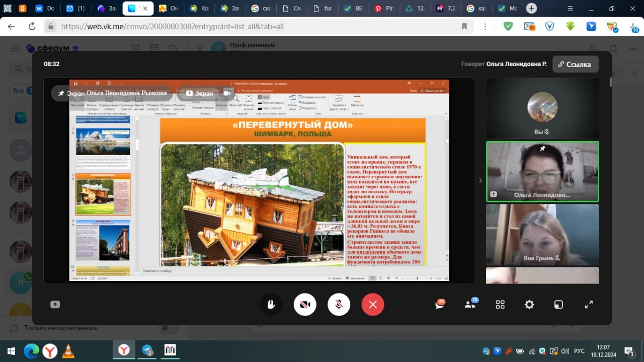Raise hand in the call
Image resolution: width=644 pixels, height=362 pixels.
pyautogui.click(x=271, y=305)
